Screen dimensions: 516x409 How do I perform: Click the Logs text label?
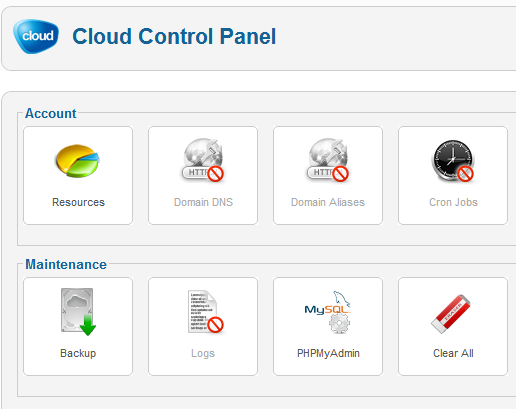[x=203, y=353]
